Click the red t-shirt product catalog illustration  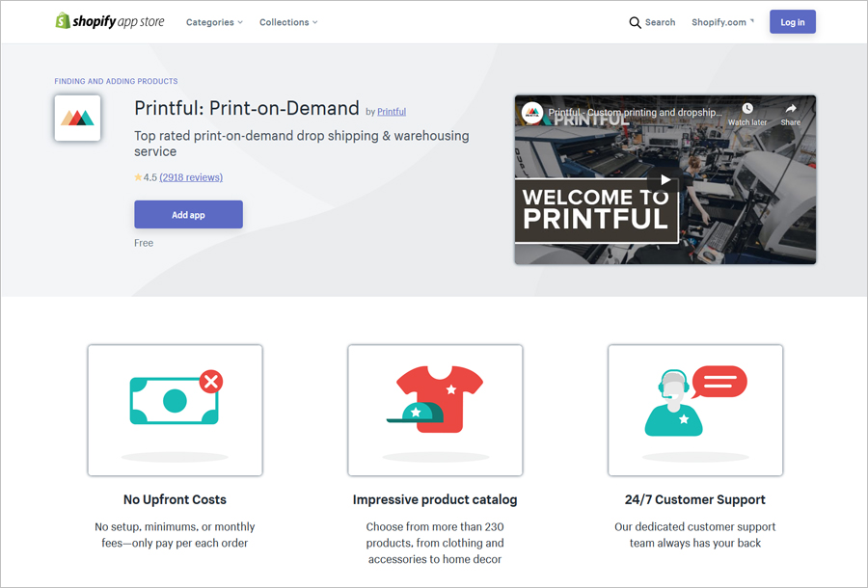tap(435, 410)
